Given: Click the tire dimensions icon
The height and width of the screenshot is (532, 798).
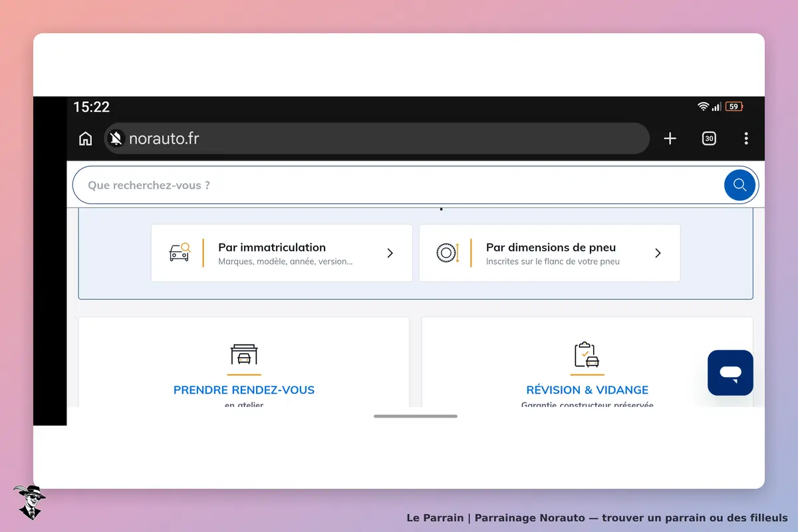Looking at the screenshot, I should pyautogui.click(x=448, y=253).
